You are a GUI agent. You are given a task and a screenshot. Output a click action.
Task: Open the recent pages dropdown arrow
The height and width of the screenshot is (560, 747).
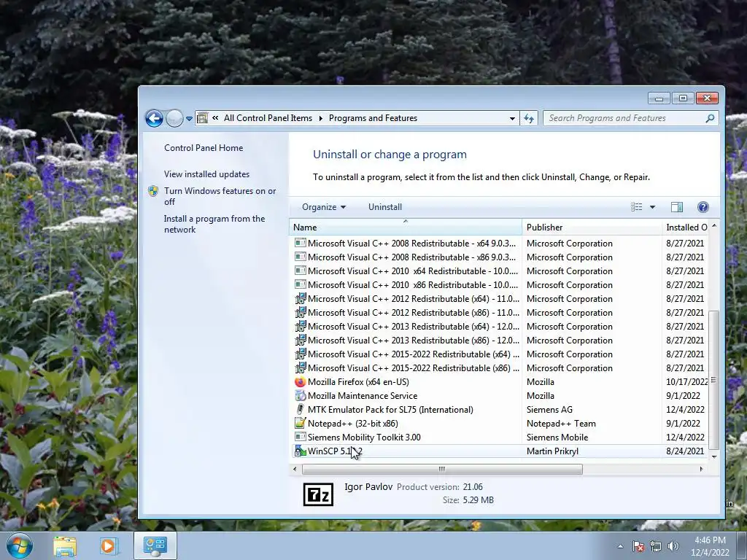point(189,119)
